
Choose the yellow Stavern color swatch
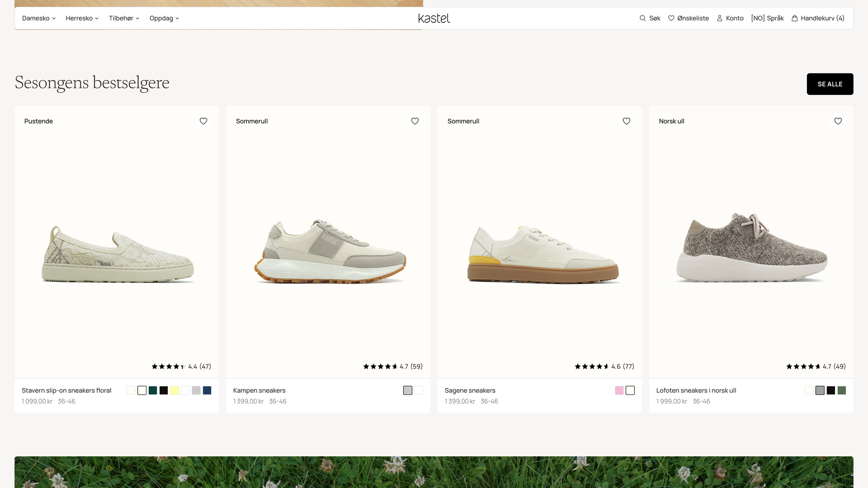pos(175,390)
